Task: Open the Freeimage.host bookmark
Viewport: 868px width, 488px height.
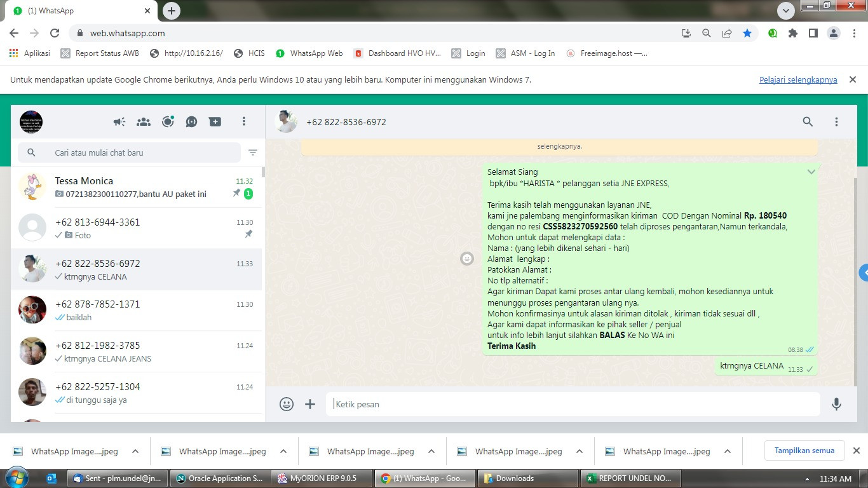Action: (x=607, y=53)
